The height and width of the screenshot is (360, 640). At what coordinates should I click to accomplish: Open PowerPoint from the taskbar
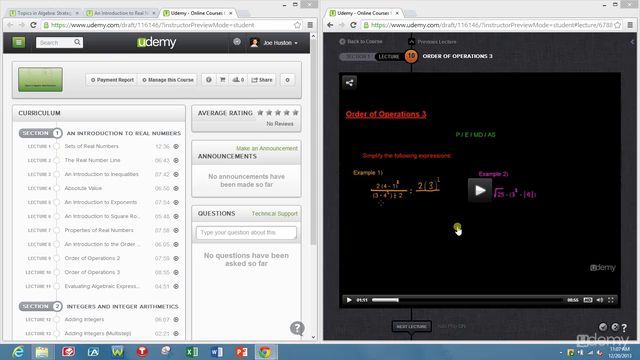[x=241, y=351]
